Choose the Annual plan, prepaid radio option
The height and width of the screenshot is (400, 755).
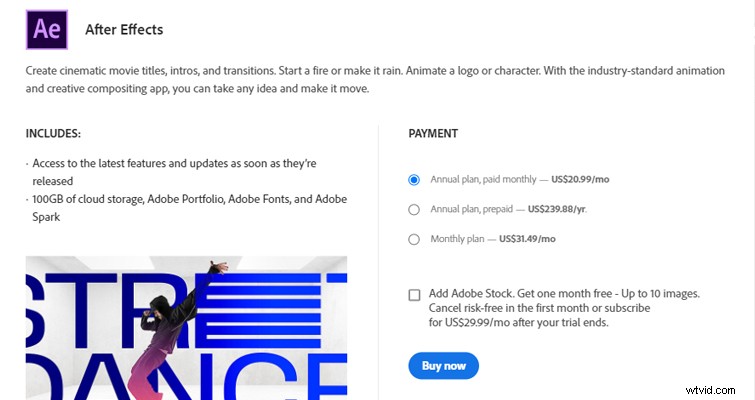pyautogui.click(x=414, y=210)
